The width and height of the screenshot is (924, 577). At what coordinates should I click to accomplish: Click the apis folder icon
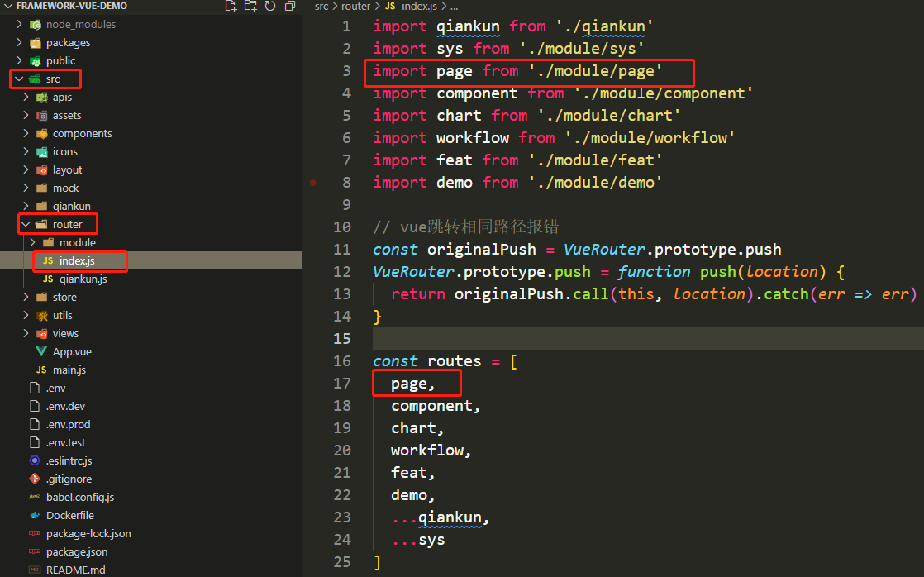pos(42,98)
